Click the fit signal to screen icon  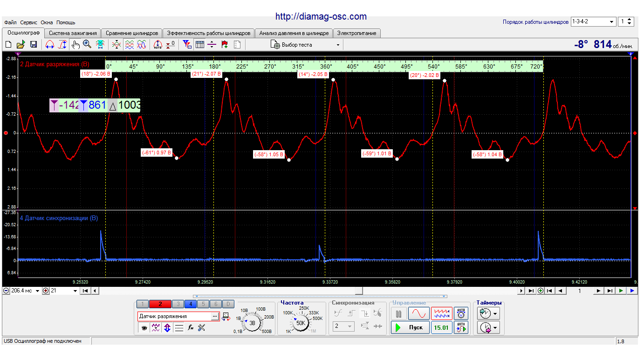click(x=100, y=45)
